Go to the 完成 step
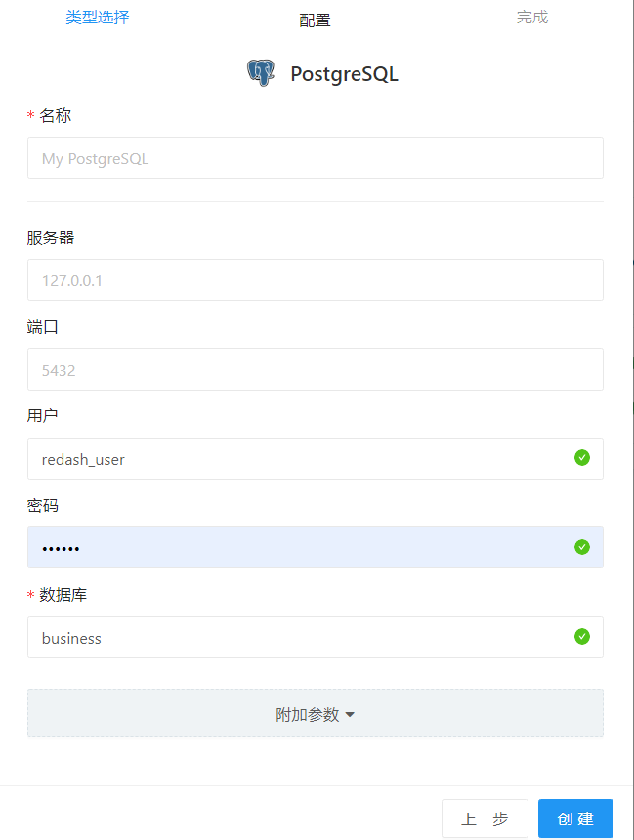The height and width of the screenshot is (840, 634). click(x=531, y=17)
